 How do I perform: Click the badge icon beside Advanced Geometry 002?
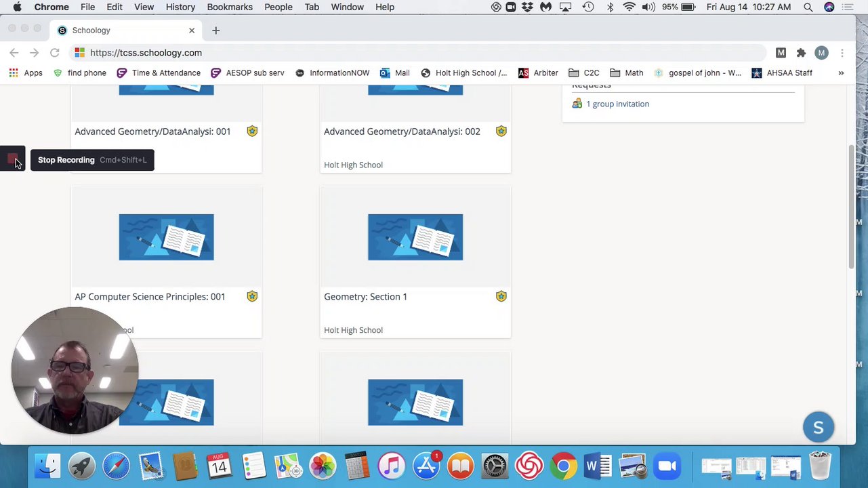(x=501, y=131)
